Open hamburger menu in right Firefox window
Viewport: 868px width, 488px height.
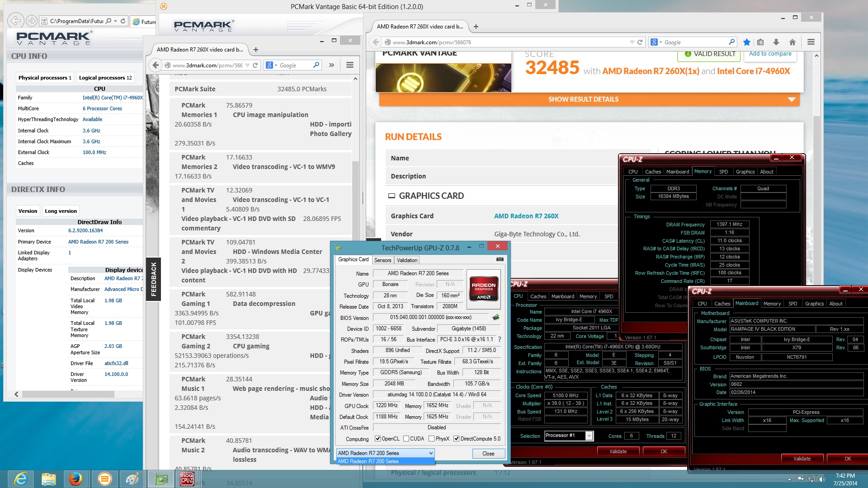point(811,42)
